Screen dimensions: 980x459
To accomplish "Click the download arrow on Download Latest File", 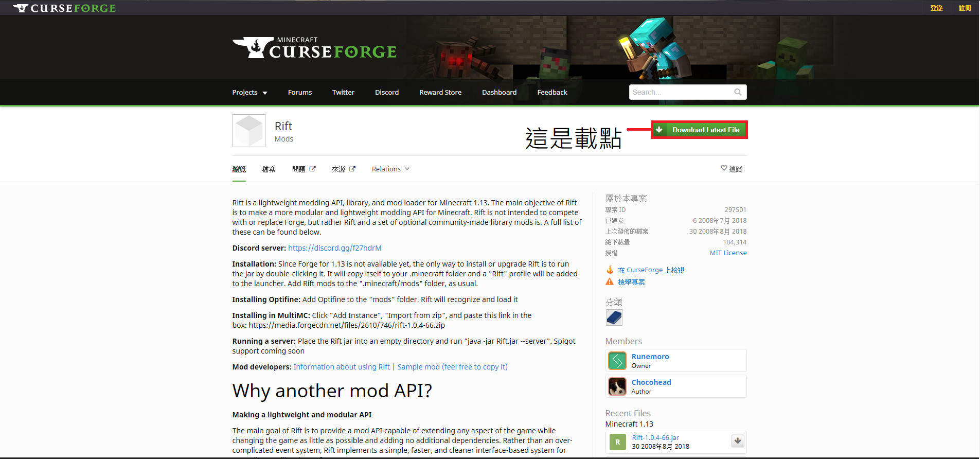I will pos(659,130).
